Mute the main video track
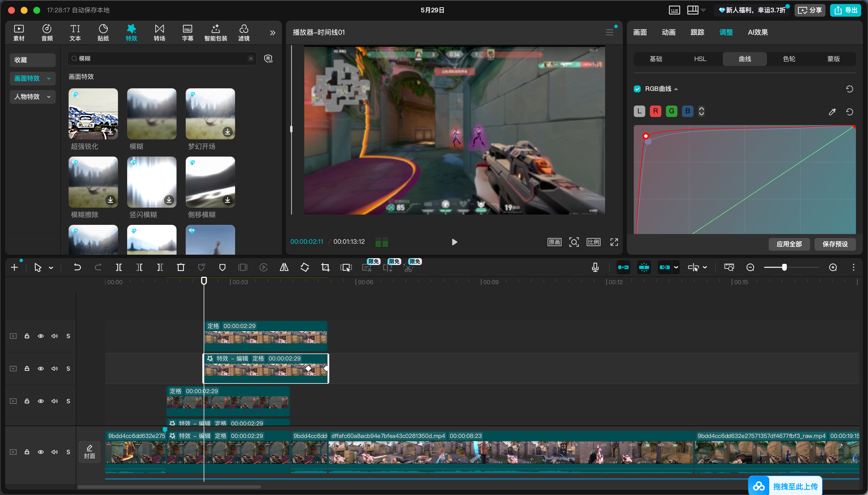This screenshot has height=495, width=868. [55, 452]
